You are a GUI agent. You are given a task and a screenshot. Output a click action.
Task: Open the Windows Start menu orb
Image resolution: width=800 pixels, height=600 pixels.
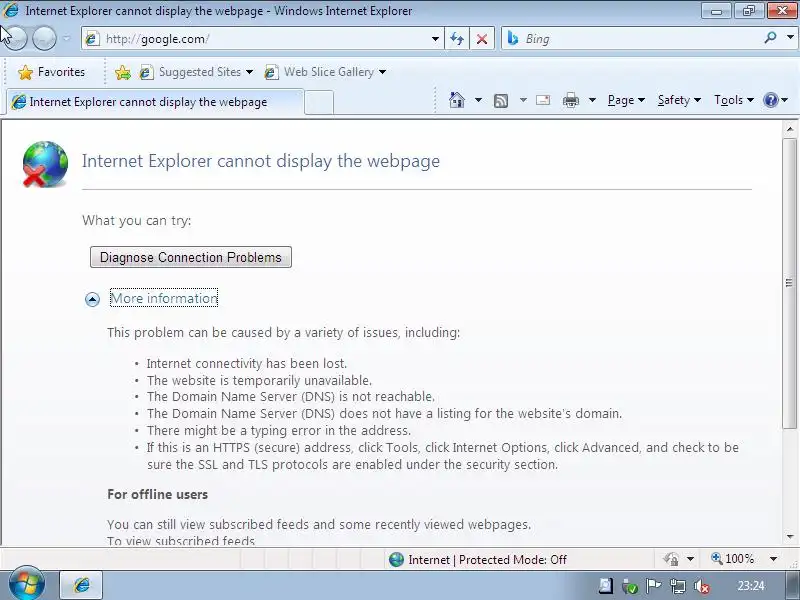[x=27, y=584]
